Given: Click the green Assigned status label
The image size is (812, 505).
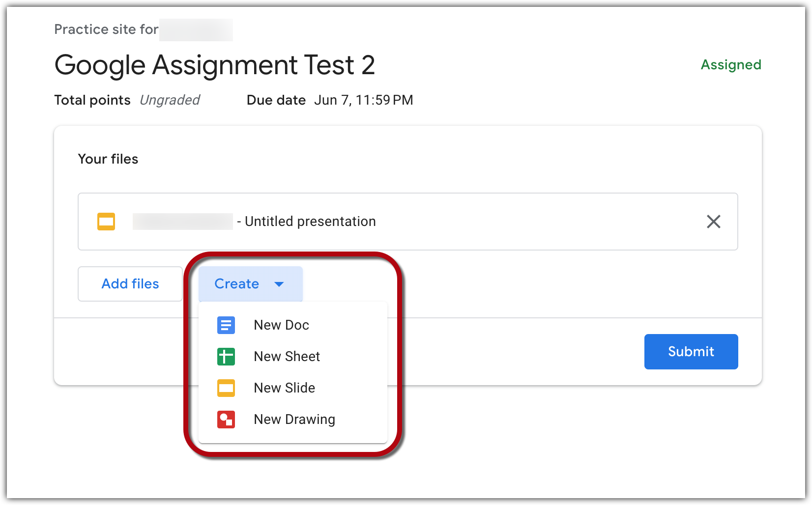Looking at the screenshot, I should click(730, 64).
